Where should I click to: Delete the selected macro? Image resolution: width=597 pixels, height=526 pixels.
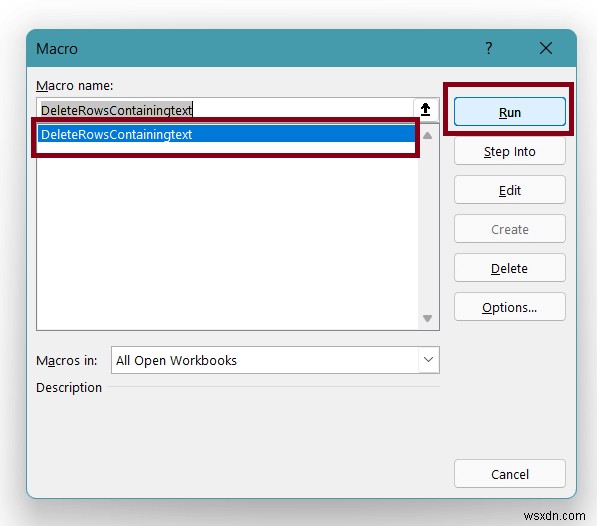(x=509, y=268)
